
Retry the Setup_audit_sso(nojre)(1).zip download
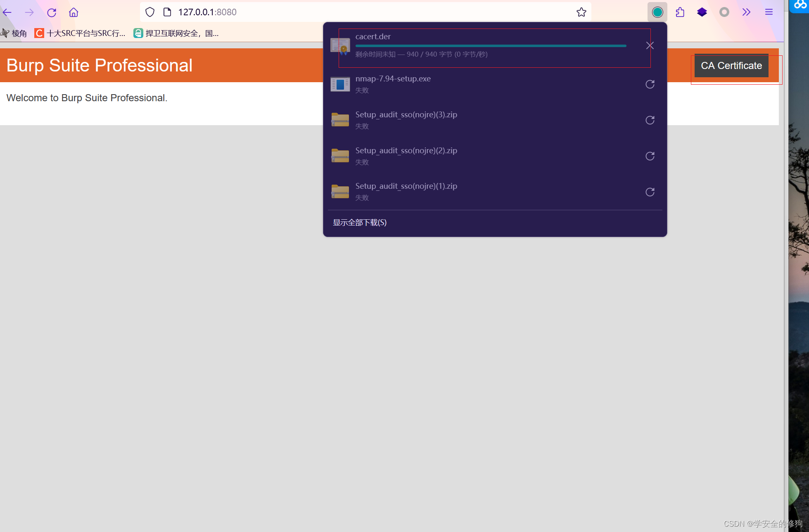650,192
